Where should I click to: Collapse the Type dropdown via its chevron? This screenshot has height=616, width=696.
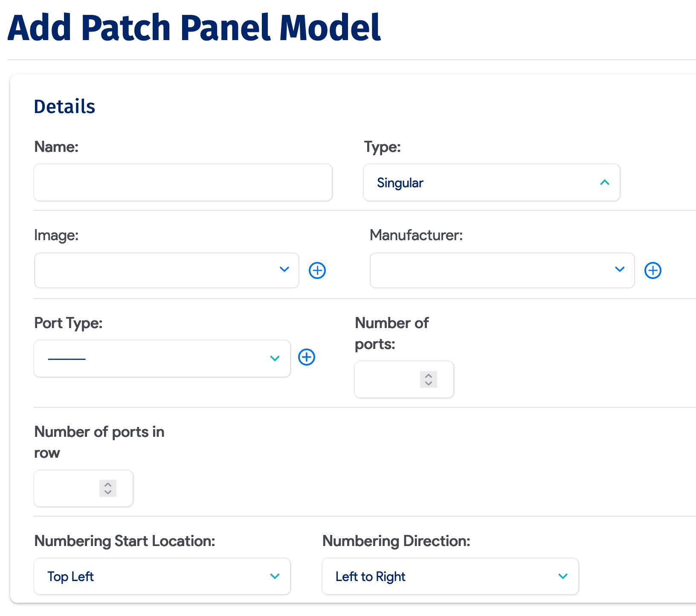tap(605, 183)
